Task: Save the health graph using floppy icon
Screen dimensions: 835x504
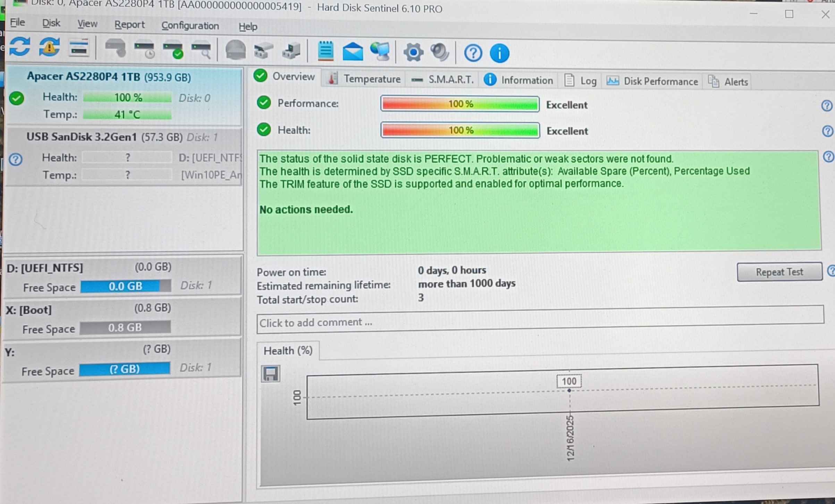Action: pyautogui.click(x=270, y=374)
